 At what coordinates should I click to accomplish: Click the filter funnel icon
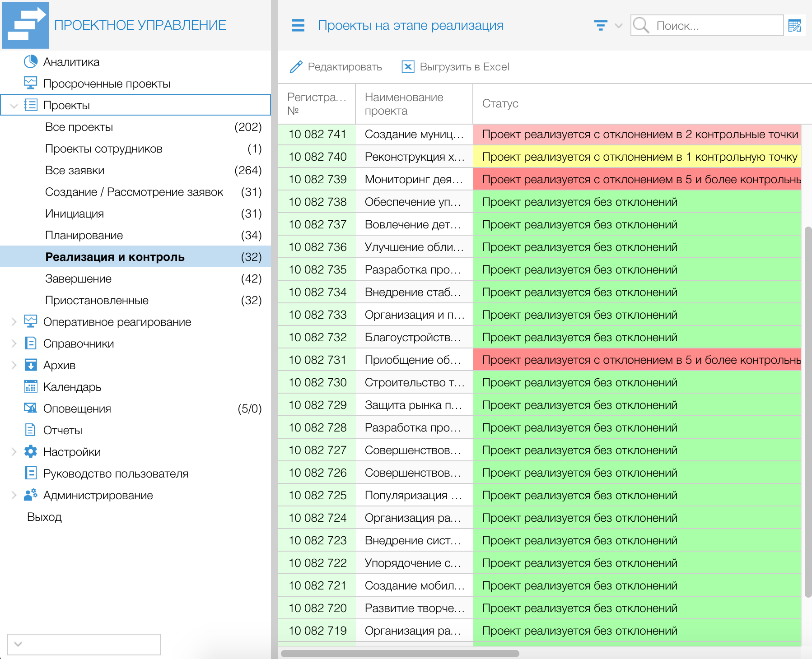[x=600, y=25]
